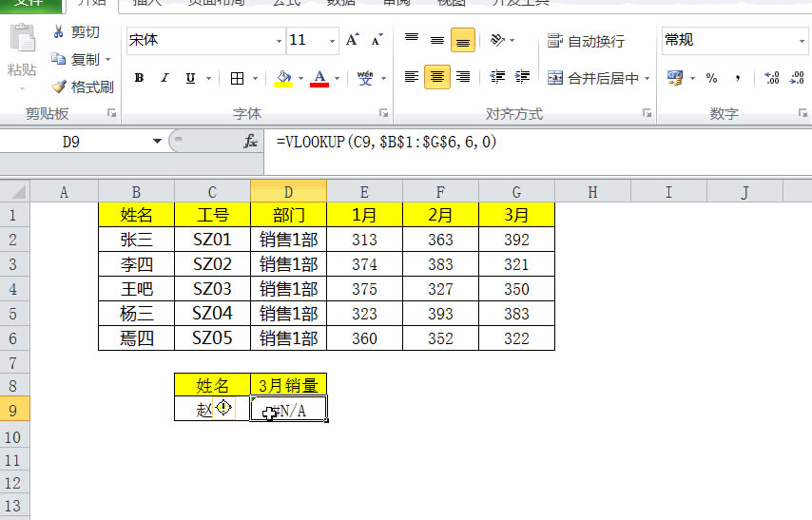Open the Copy (复制) dropdown arrow
The width and height of the screenshot is (812, 520).
point(108,60)
